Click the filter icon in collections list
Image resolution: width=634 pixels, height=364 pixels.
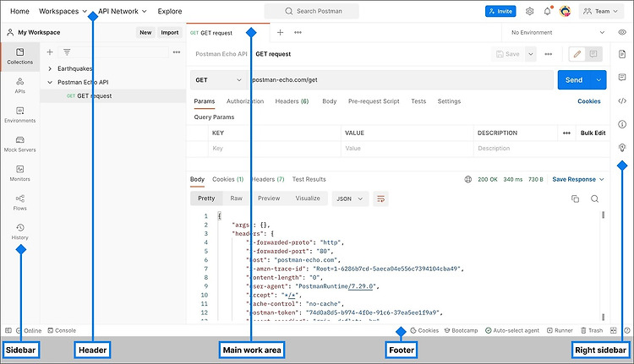[67, 52]
